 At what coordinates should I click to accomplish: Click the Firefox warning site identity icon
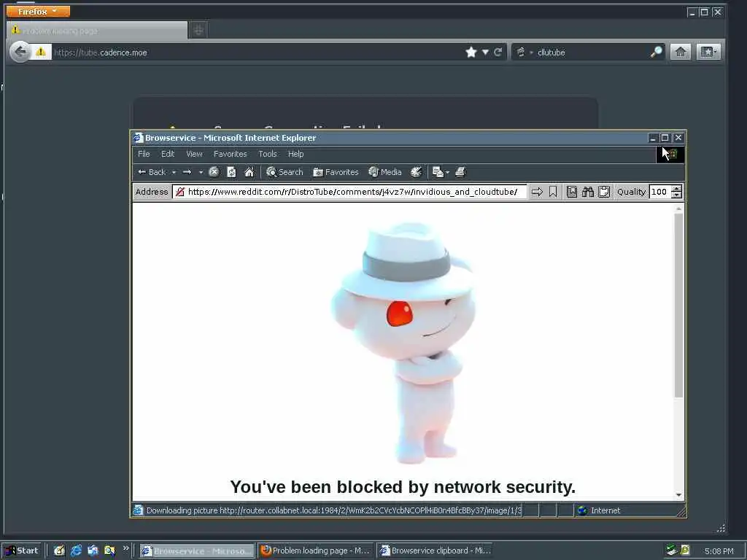41,52
